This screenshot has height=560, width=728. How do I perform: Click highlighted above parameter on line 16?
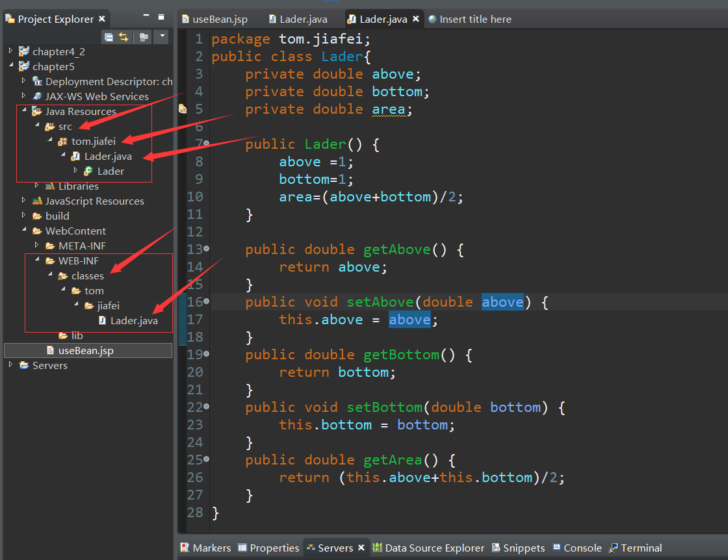[502, 302]
